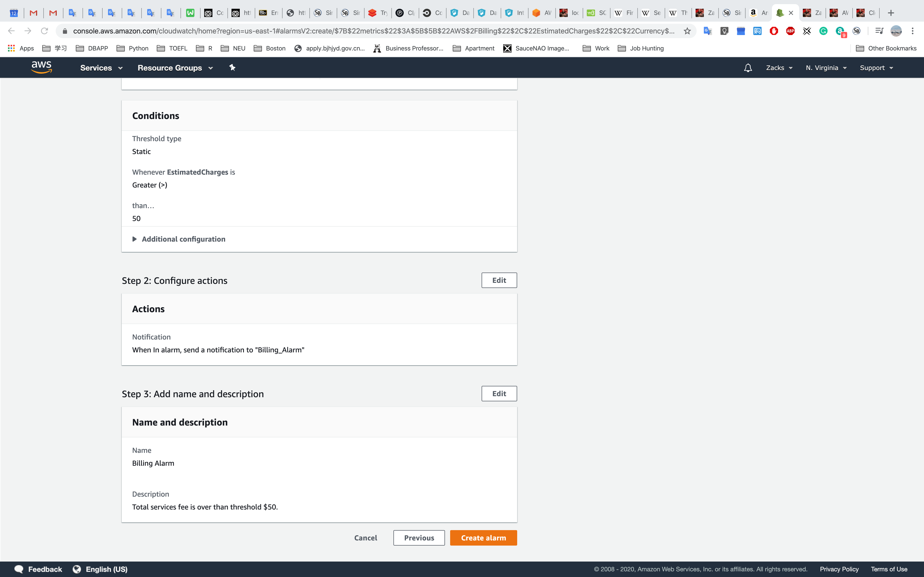Open the Zacks account dropdown

779,68
